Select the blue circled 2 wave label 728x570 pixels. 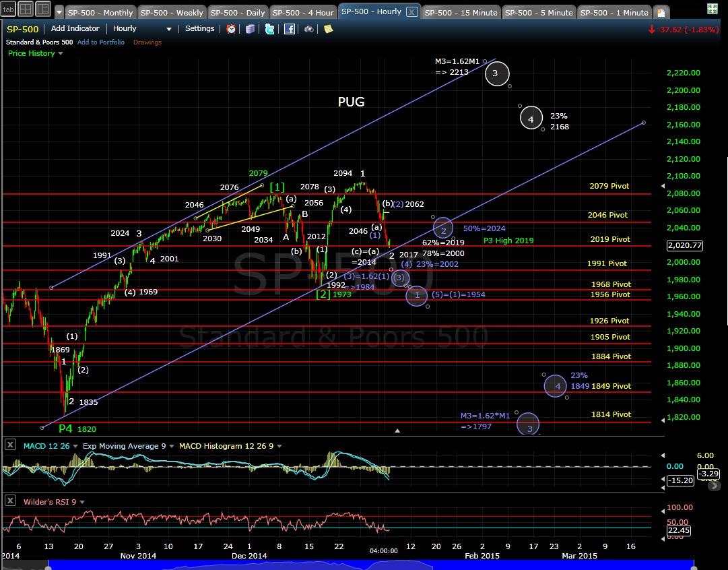(443, 229)
